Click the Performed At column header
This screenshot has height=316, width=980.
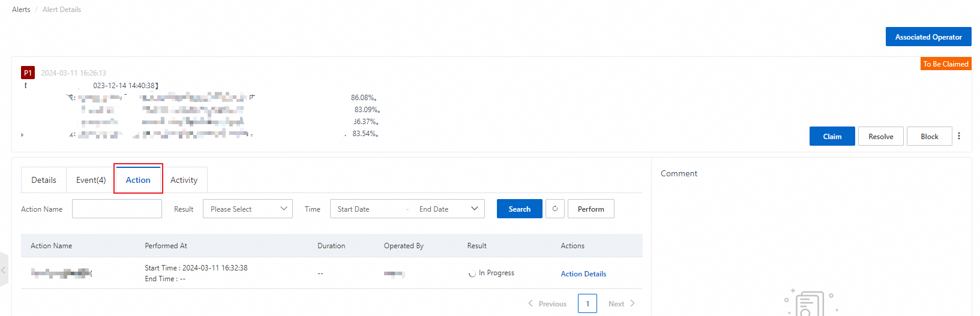tap(166, 245)
